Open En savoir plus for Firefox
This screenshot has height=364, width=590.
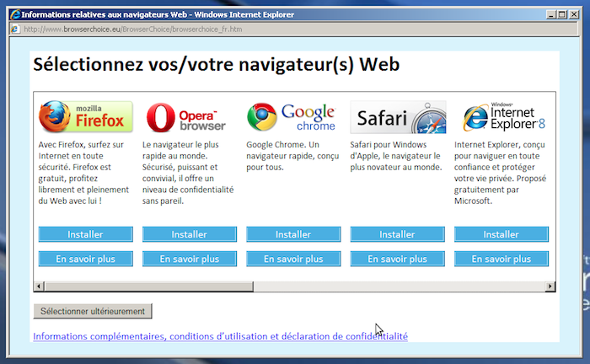pos(85,259)
